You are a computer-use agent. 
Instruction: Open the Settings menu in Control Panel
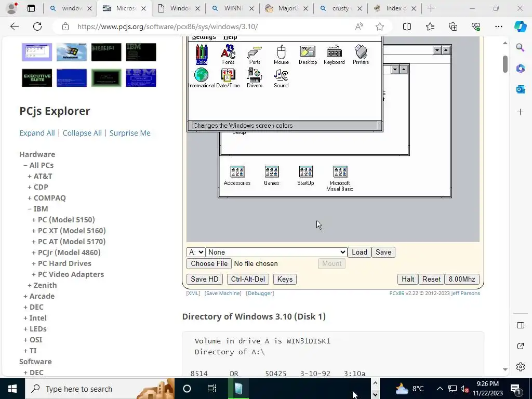point(204,37)
